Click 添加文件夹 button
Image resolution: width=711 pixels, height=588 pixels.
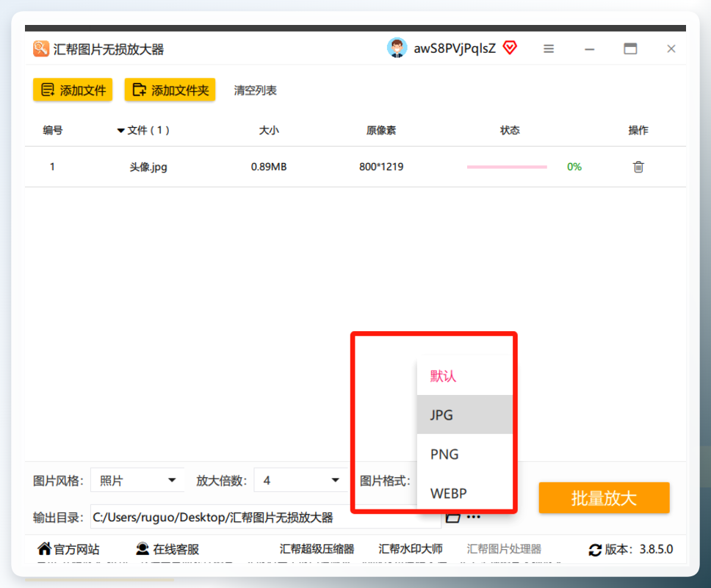click(170, 90)
